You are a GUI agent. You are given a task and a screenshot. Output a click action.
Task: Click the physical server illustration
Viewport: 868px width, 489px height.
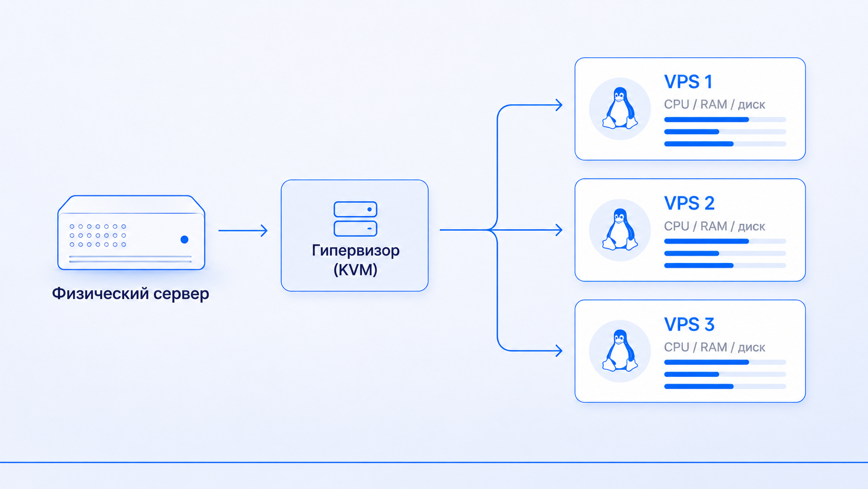tap(131, 232)
